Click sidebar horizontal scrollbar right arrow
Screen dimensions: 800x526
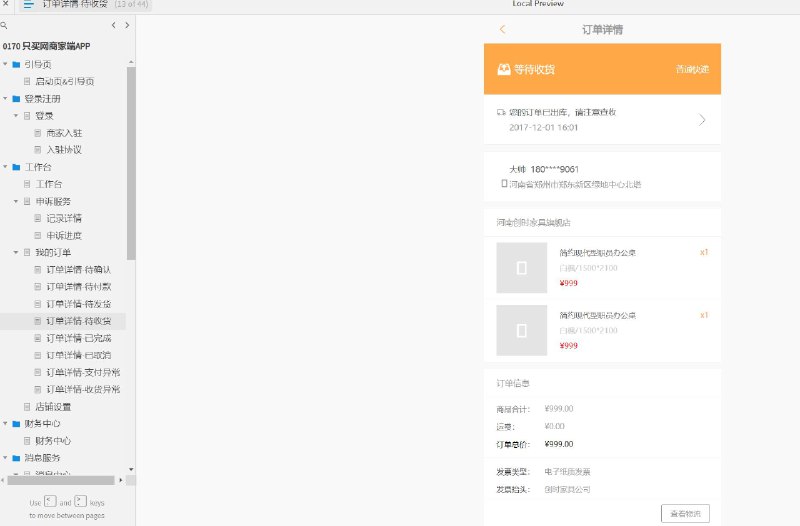(120, 480)
